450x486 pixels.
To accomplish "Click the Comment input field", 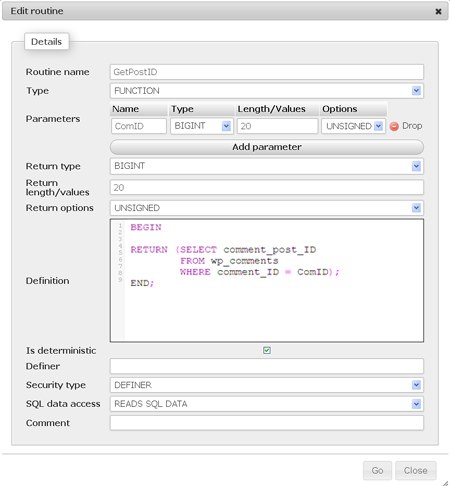I will point(267,423).
